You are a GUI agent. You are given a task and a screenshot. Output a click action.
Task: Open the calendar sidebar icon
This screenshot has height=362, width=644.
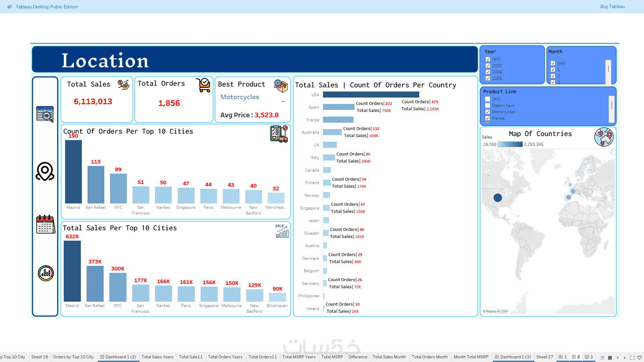(x=46, y=224)
